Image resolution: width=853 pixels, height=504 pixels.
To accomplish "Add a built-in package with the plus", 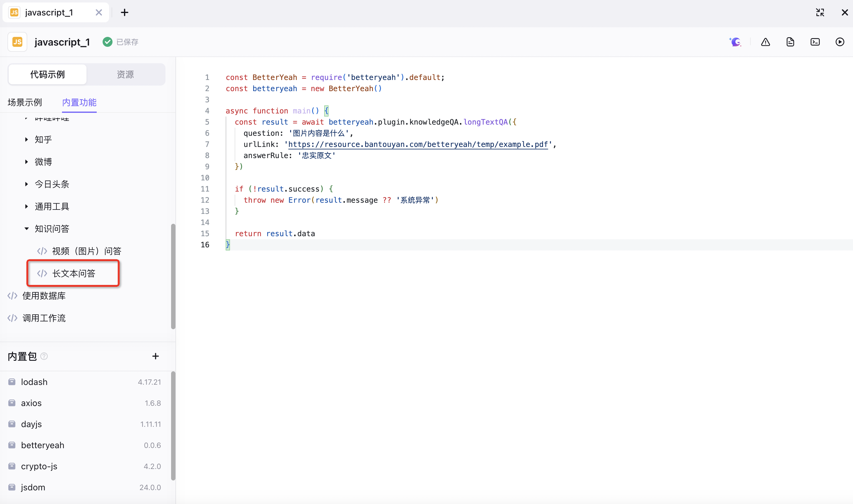I will pos(156,356).
